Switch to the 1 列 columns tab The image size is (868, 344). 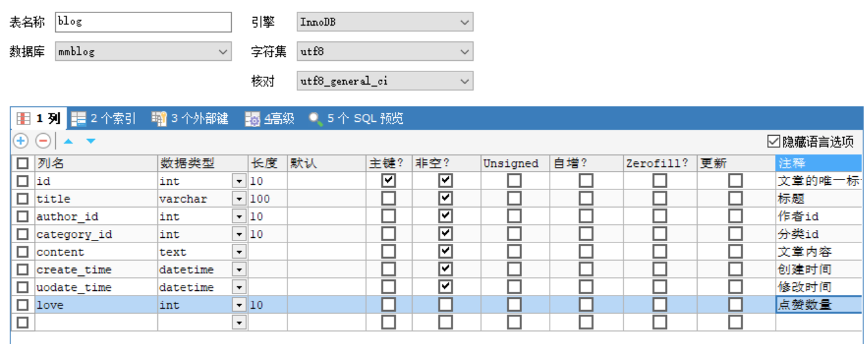tap(39, 119)
